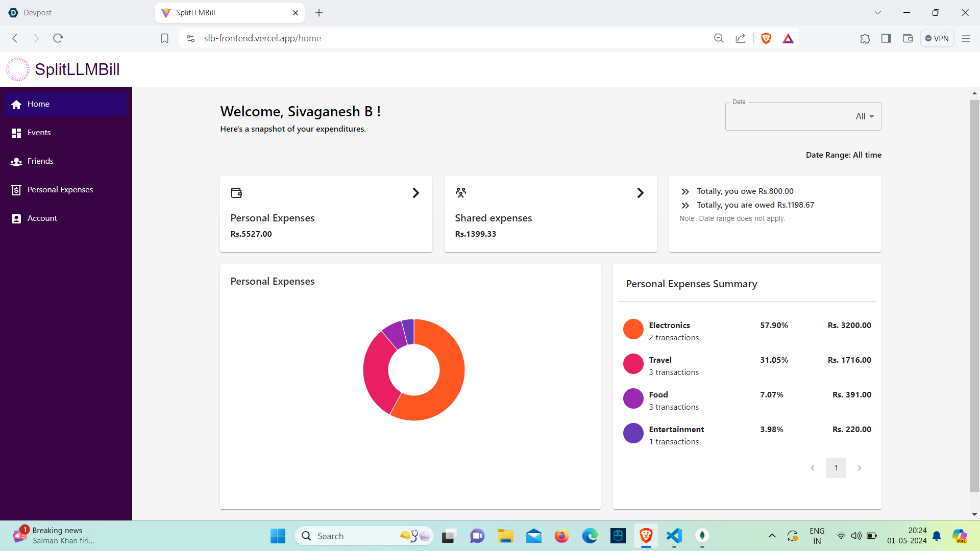Select page 1 in summary pagination
Image resolution: width=980 pixels, height=551 pixels.
click(836, 468)
